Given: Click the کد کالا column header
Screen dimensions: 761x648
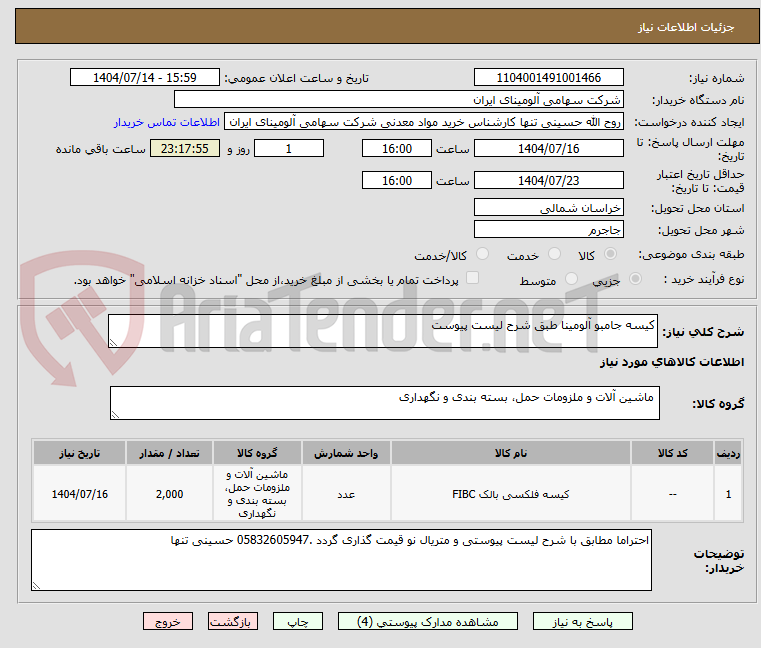Looking at the screenshot, I should 672,453.
